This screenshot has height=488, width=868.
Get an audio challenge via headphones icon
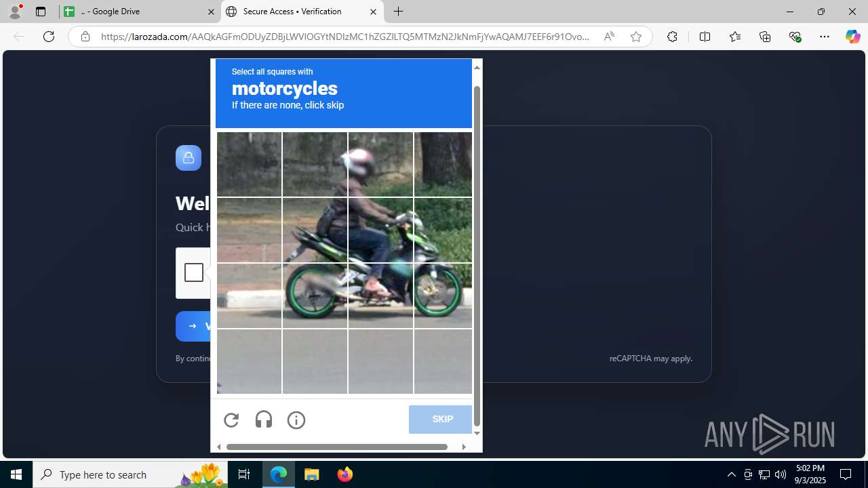(264, 420)
